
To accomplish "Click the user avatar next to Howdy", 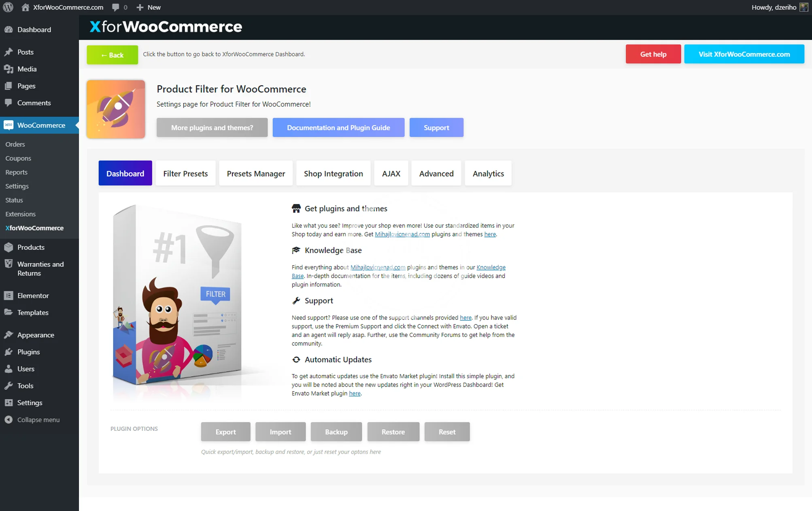I will point(803,7).
